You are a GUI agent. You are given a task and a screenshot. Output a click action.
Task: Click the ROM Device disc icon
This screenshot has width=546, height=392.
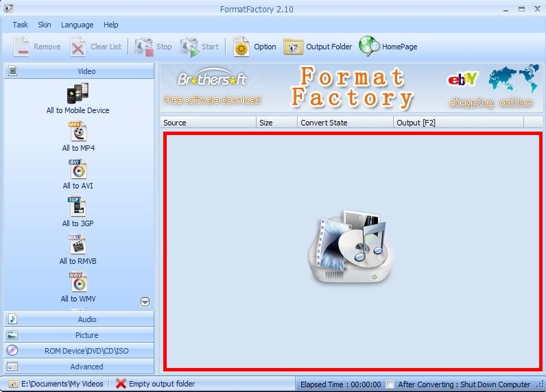[x=12, y=350]
